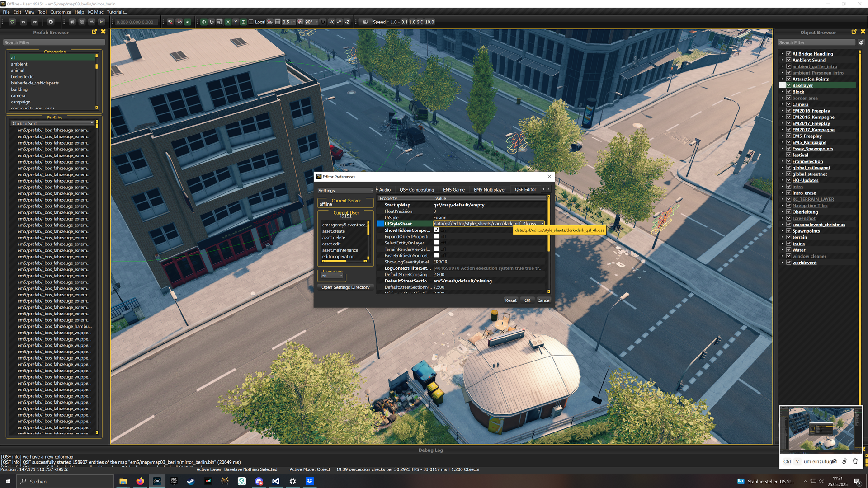868x488 pixels.
Task: Click the refresh icon in toolbar
Action: 12,22
